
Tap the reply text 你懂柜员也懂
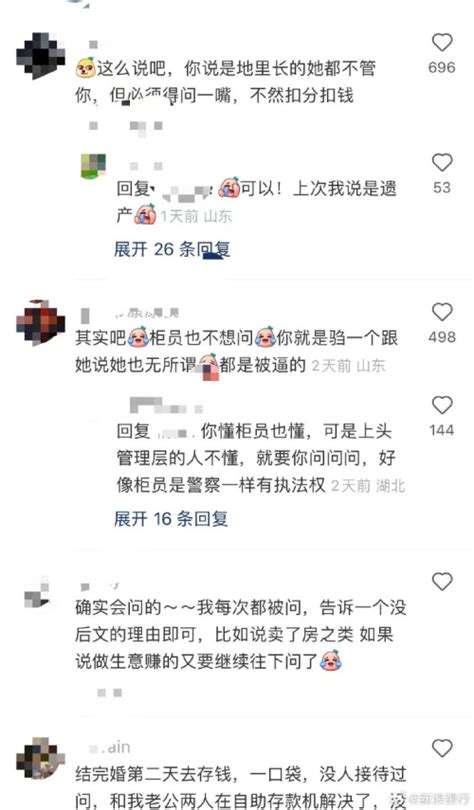[261, 458]
